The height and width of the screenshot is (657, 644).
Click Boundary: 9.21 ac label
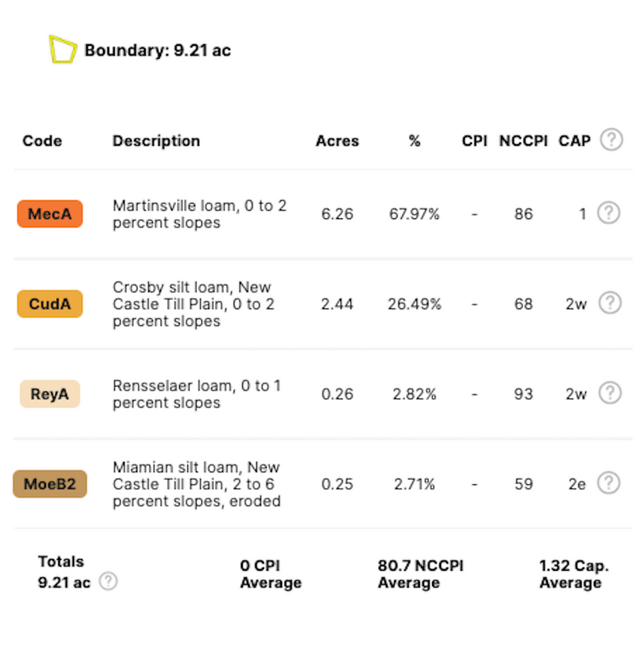point(158,50)
